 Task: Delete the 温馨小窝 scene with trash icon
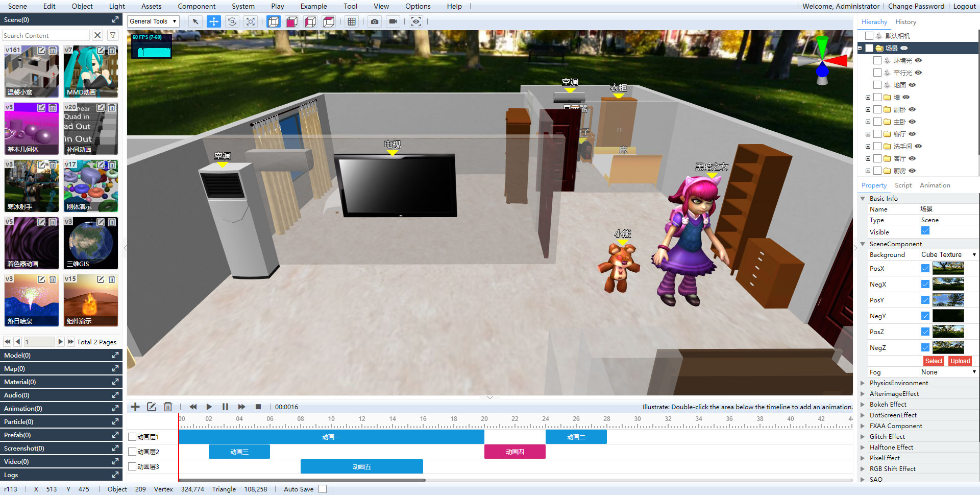click(x=53, y=51)
